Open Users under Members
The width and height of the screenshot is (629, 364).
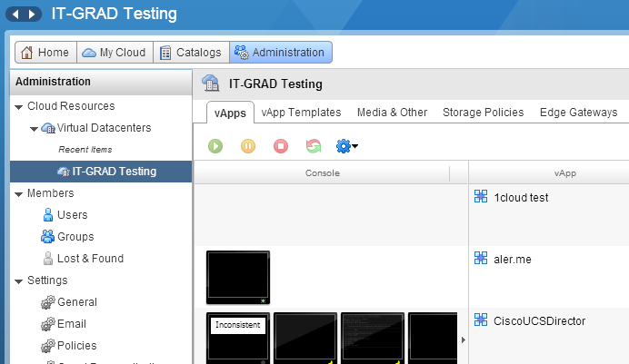coord(72,214)
